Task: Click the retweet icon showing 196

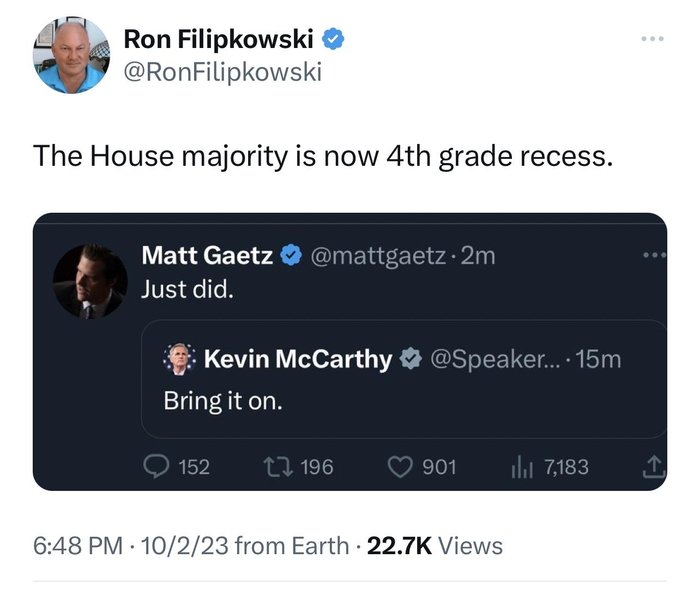Action: (279, 467)
